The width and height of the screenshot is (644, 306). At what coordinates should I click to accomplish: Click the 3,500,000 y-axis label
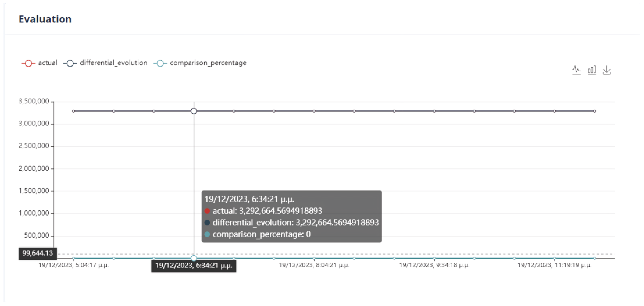[34, 101]
